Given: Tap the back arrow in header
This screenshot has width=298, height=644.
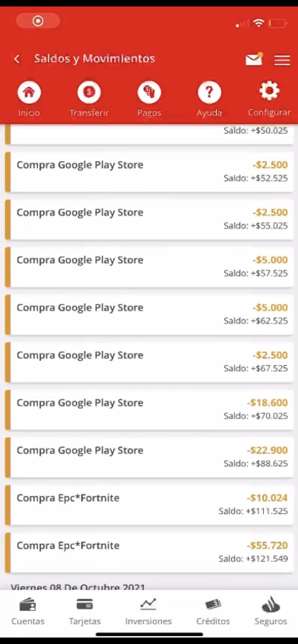Looking at the screenshot, I should pyautogui.click(x=17, y=59).
